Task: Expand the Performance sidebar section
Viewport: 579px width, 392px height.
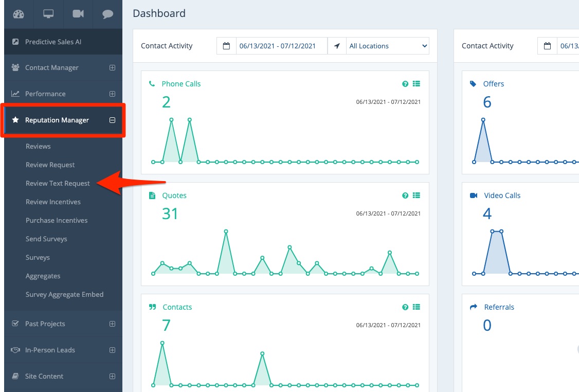Action: tap(112, 94)
